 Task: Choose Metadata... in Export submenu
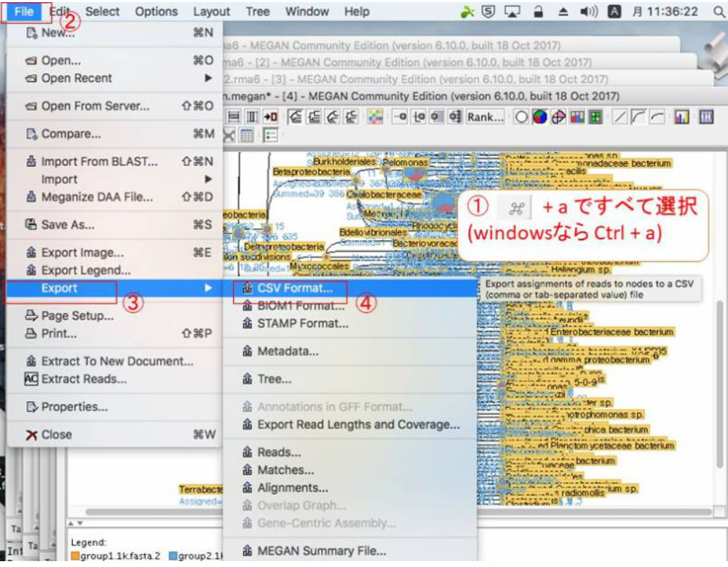[x=351, y=352]
